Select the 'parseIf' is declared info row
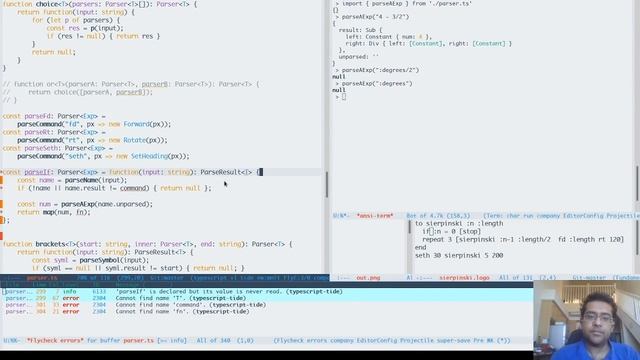The height and width of the screenshot is (360, 640). pos(267,292)
